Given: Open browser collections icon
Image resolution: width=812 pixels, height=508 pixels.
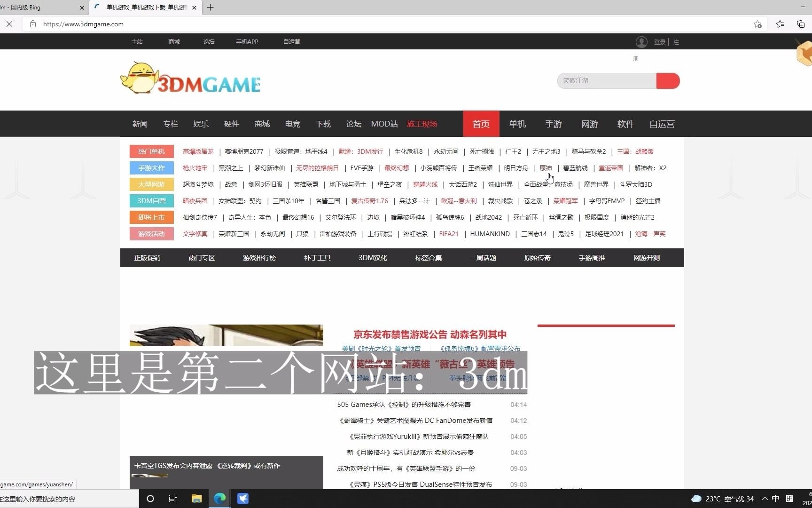Looking at the screenshot, I should point(801,24).
